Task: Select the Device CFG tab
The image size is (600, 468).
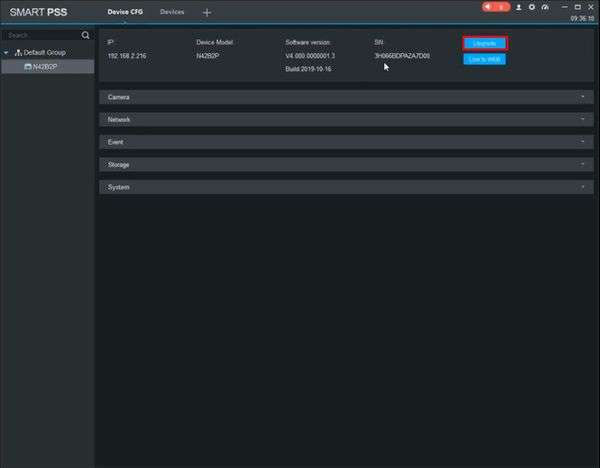Action: tap(125, 12)
